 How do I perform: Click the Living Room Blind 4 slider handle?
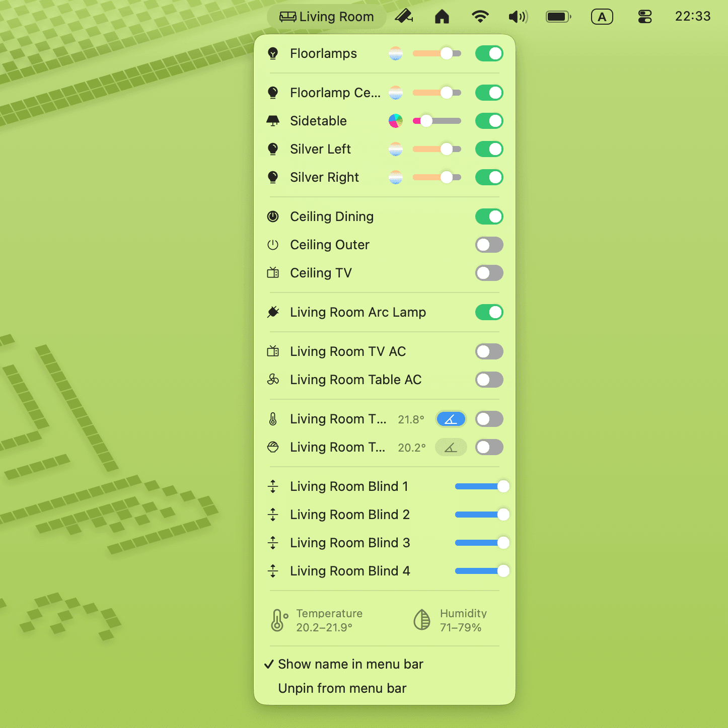click(503, 571)
